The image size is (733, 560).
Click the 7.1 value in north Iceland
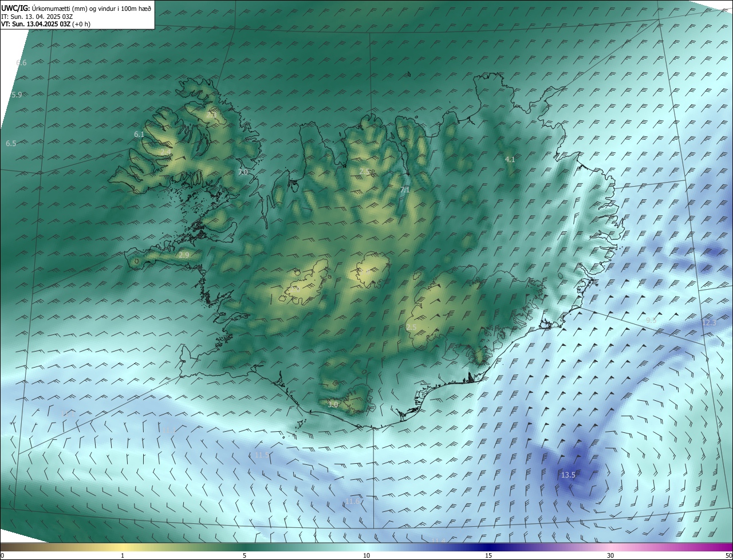405,190
